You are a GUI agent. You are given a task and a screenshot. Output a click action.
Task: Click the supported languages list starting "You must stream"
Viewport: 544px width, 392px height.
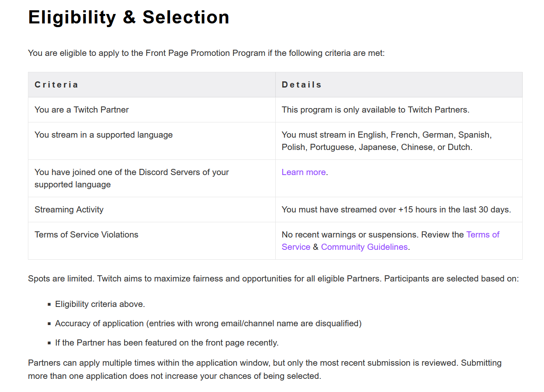pyautogui.click(x=386, y=141)
